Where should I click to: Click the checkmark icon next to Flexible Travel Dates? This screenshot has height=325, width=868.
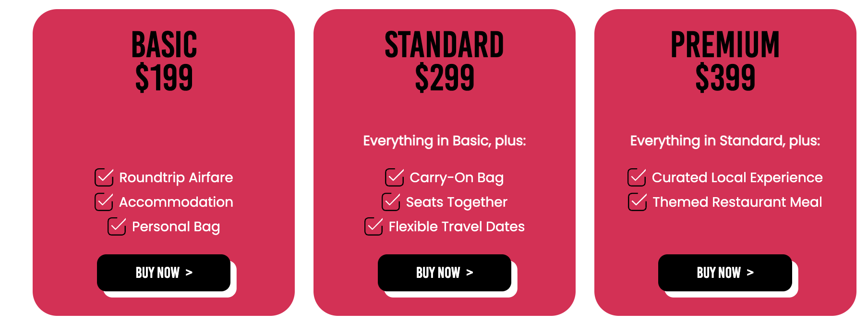pyautogui.click(x=374, y=226)
